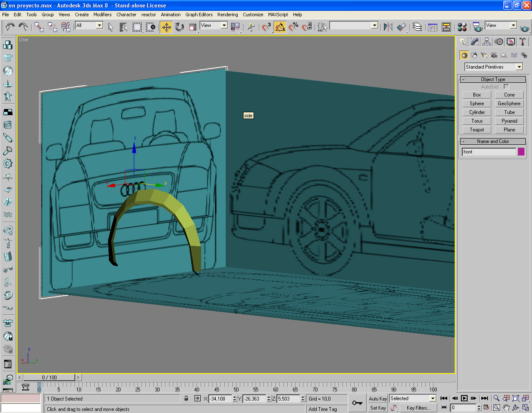Enable the AutoGrid checkbox
Viewport: 532px width, 413px height.
coord(506,87)
